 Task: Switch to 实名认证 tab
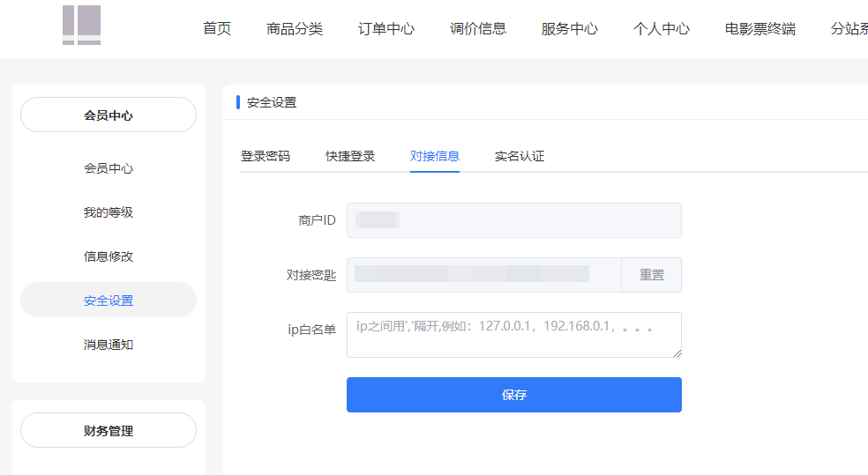click(520, 157)
